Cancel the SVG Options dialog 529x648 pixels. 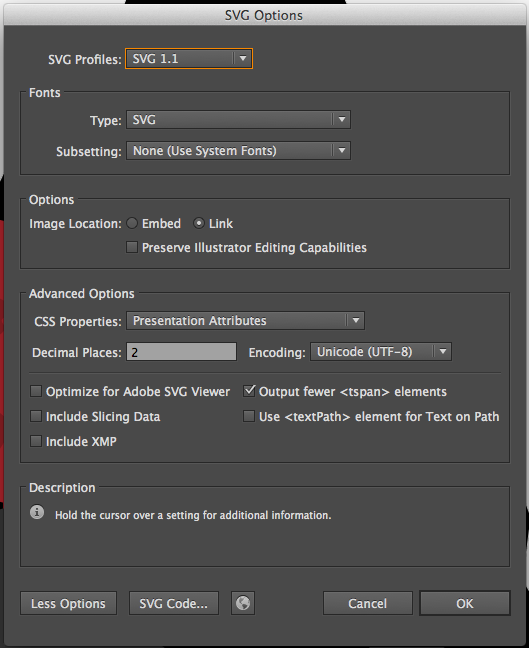point(368,603)
